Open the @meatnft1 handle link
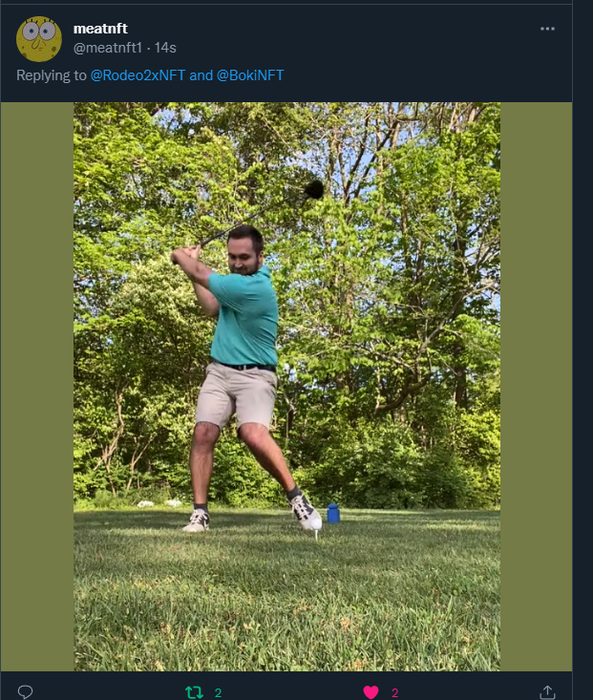The height and width of the screenshot is (700, 593). [108, 48]
